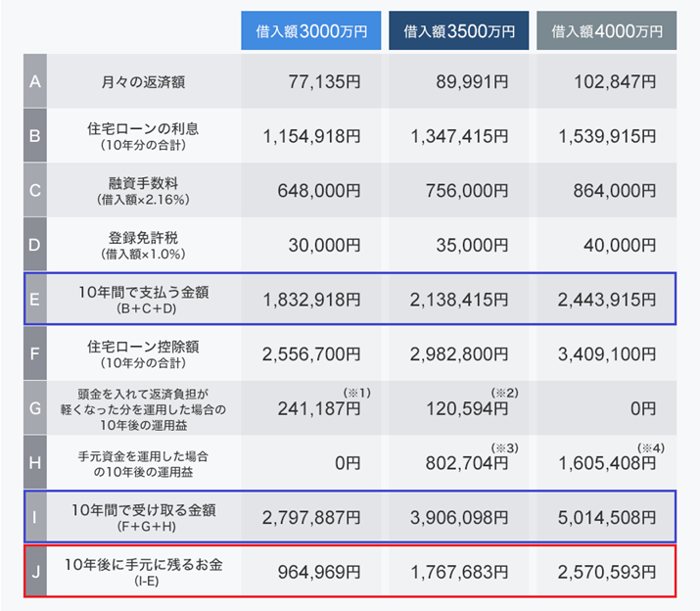Image resolution: width=700 pixels, height=611 pixels.
Task: Click row label C badge
Action: pos(35,190)
